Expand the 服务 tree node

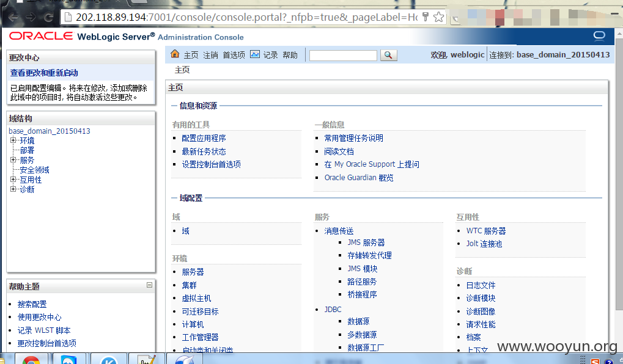13,159
